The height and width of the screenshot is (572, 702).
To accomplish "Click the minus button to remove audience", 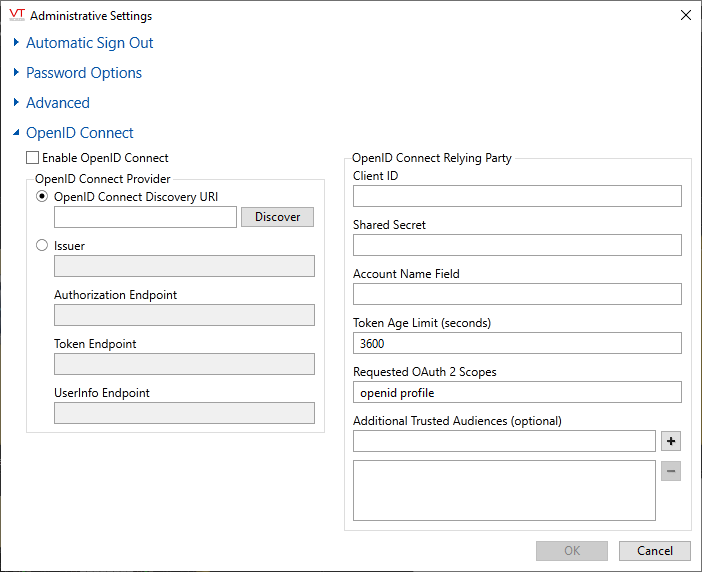I will point(671,471).
